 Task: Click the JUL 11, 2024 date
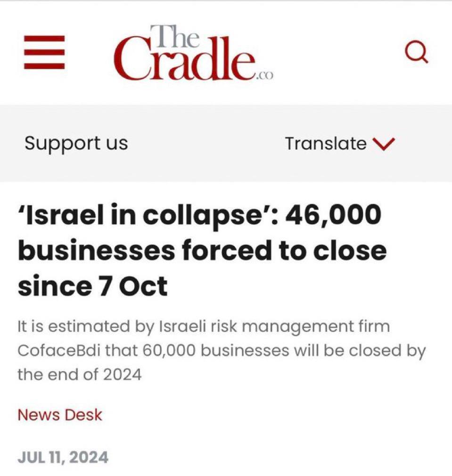[63, 457]
